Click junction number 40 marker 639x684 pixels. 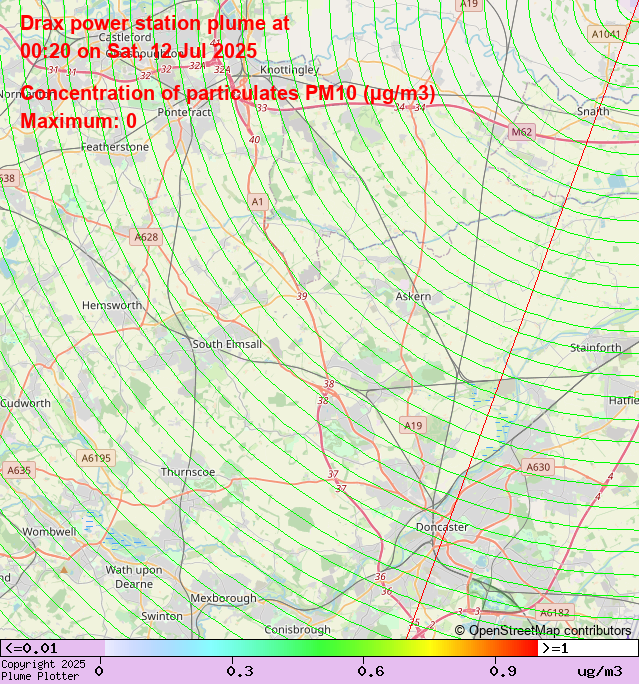[x=254, y=140]
